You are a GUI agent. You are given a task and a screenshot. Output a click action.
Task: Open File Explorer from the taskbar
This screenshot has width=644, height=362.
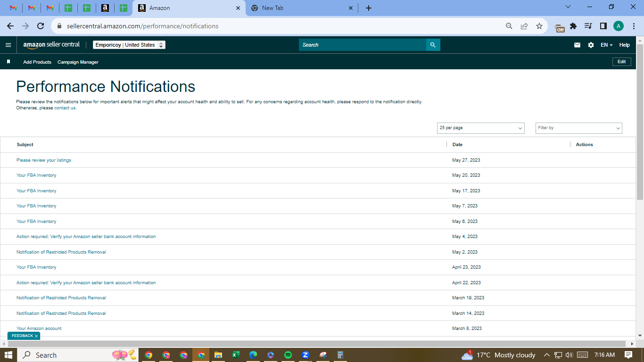coord(218,355)
